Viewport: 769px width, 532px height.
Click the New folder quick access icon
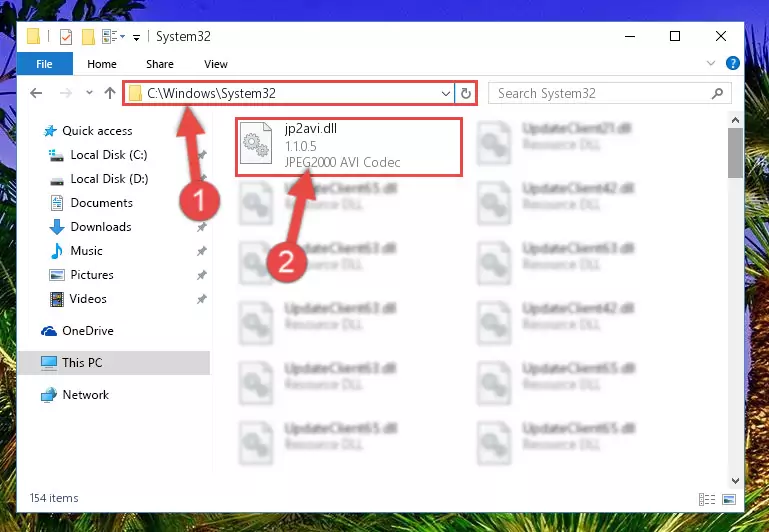88,36
